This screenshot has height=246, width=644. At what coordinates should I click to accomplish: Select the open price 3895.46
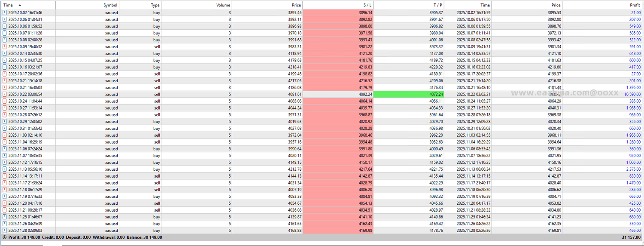(295, 12)
